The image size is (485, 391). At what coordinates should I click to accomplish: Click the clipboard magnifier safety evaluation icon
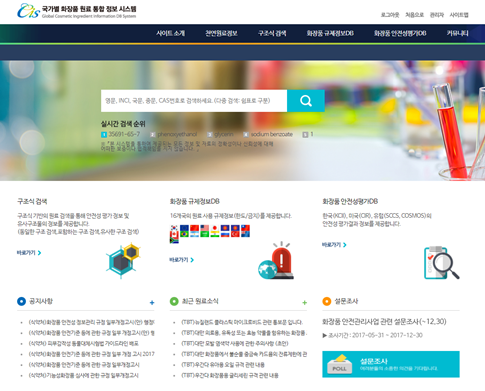coord(441,263)
